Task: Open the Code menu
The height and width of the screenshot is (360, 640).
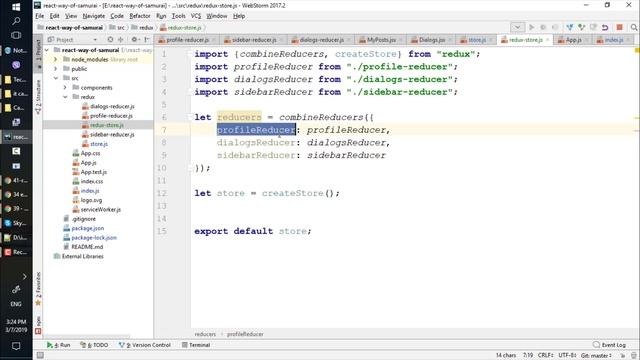Action: click(x=117, y=16)
